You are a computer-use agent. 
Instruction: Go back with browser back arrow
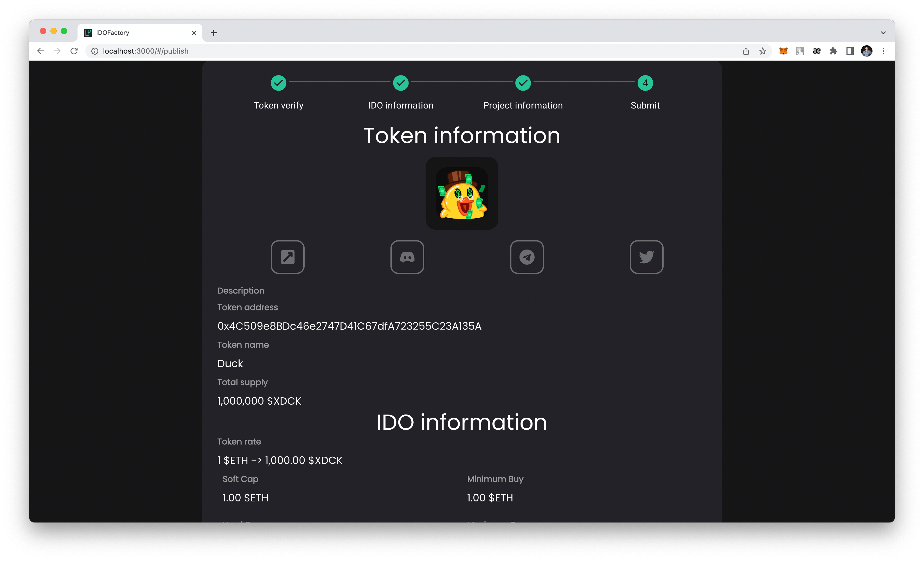[41, 51]
